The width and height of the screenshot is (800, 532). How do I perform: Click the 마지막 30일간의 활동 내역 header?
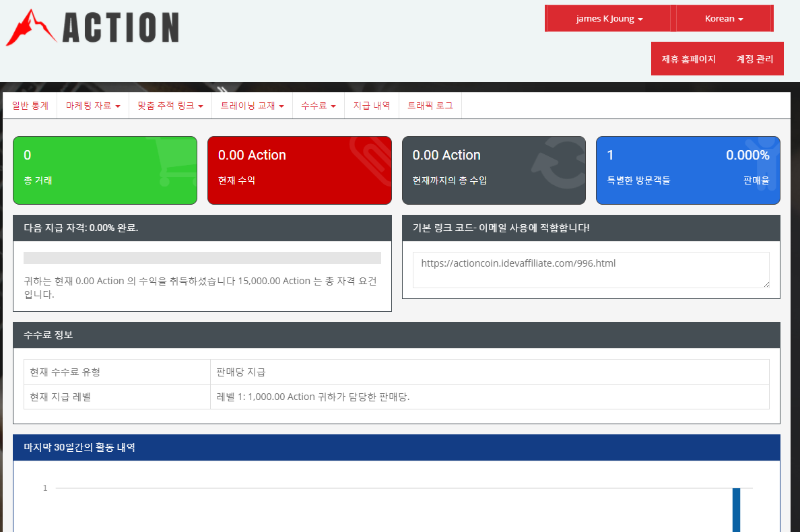tap(397, 447)
